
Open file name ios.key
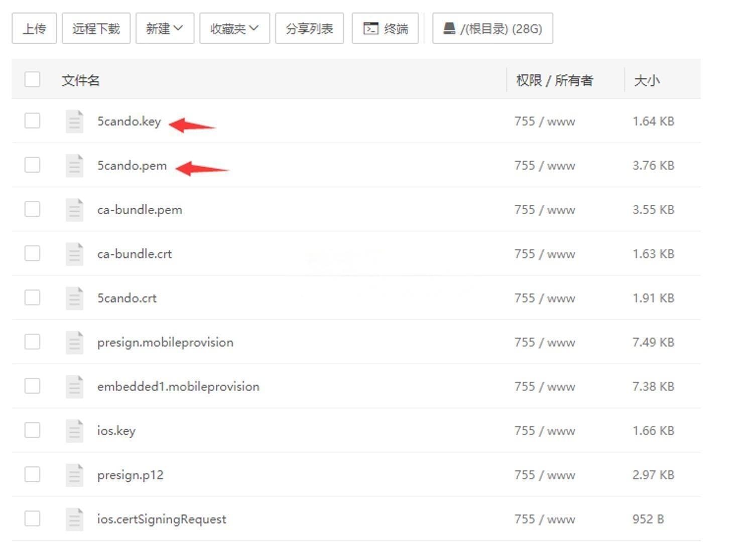pos(116,431)
